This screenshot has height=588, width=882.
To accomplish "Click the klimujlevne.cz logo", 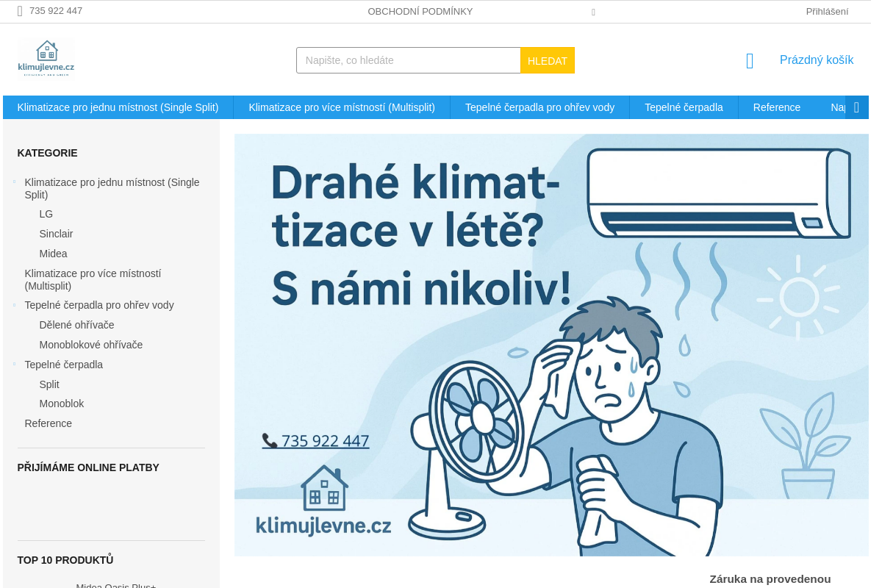I will pos(46,59).
